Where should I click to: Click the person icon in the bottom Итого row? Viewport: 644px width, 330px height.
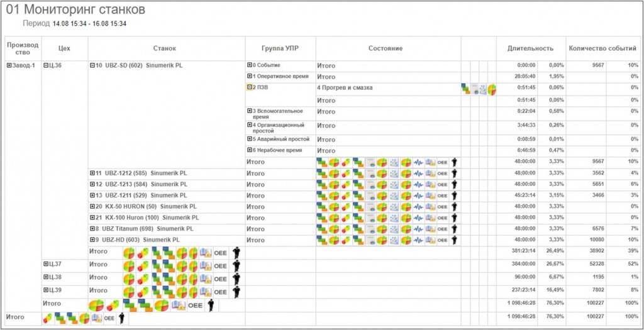coord(121,318)
